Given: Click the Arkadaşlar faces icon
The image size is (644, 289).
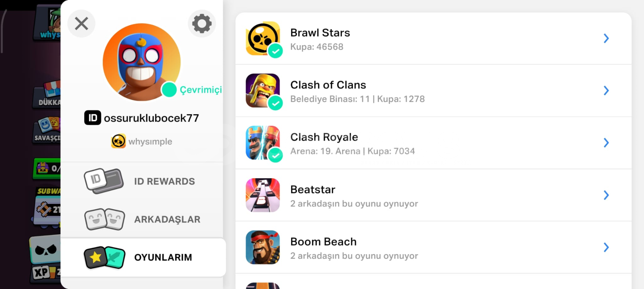Looking at the screenshot, I should click(105, 219).
